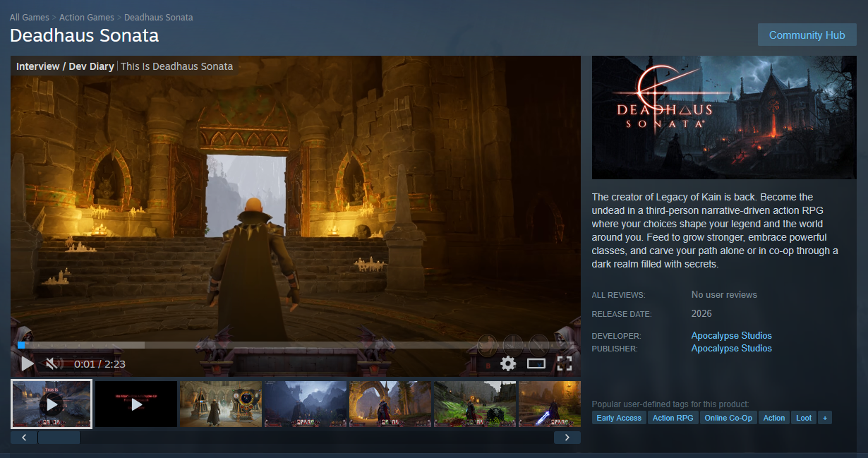The height and width of the screenshot is (458, 868).
Task: Open publisher Apocalypse Studios link
Action: click(732, 349)
